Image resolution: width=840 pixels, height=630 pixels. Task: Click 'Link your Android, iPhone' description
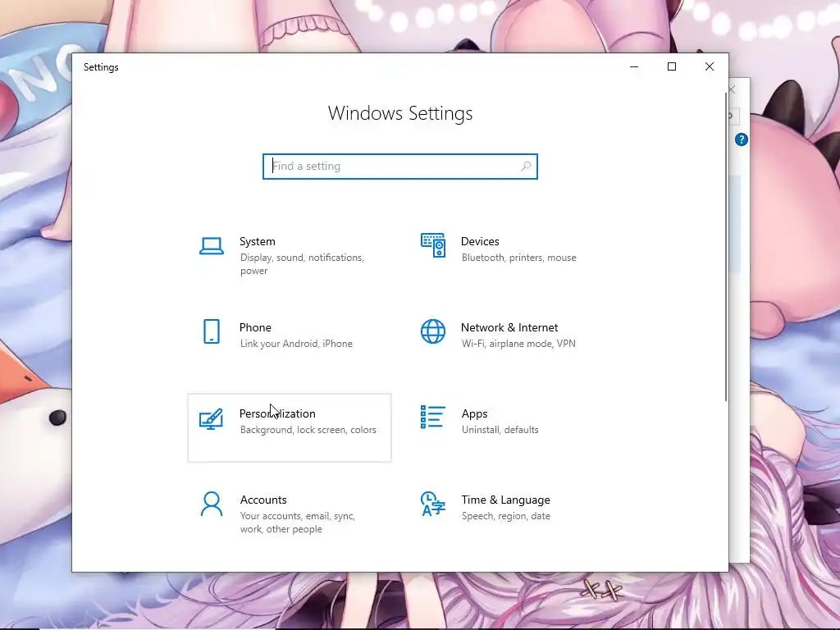tap(296, 344)
